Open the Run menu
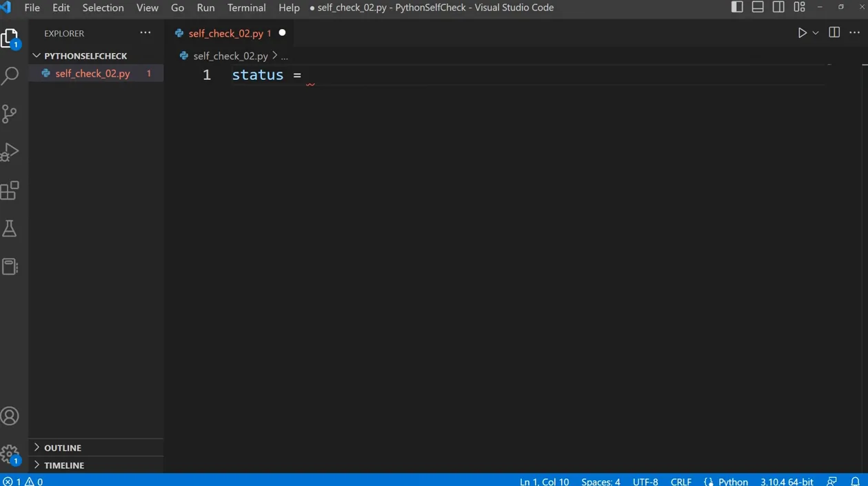Image resolution: width=868 pixels, height=486 pixels. [205, 8]
